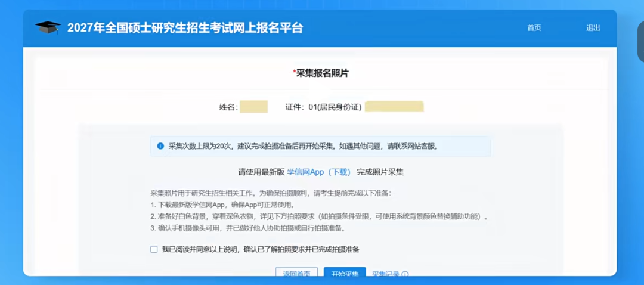Click 退出 to log out
Image resolution: width=644 pixels, height=285 pixels.
point(593,28)
